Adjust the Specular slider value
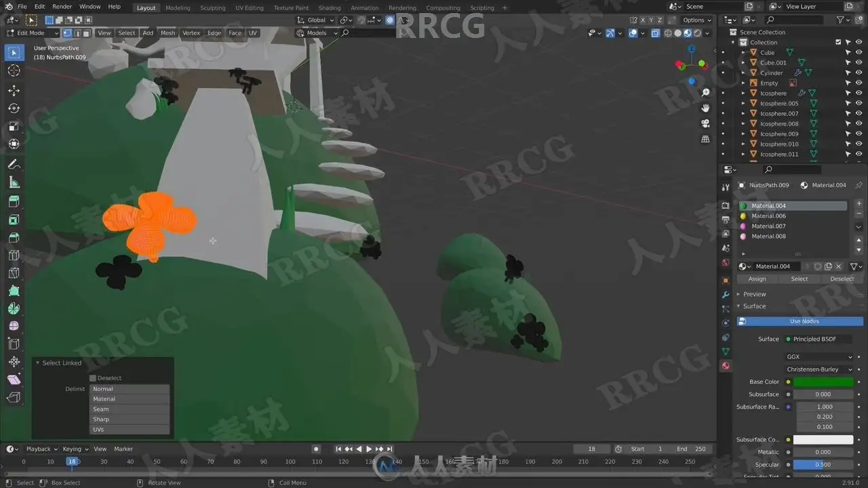868x488 pixels. click(823, 465)
